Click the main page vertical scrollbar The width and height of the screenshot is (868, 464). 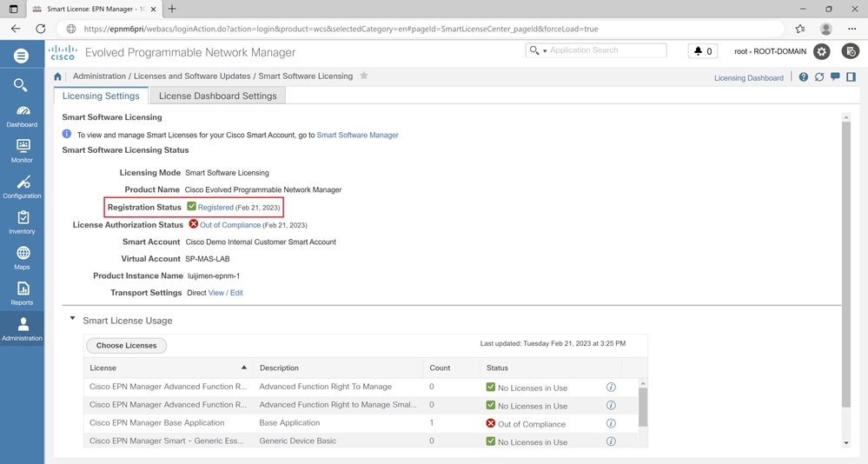coord(846,265)
